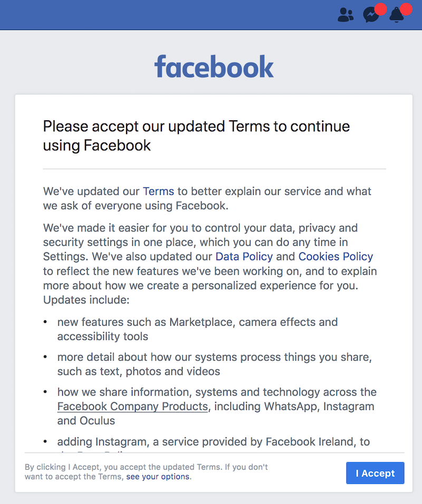The height and width of the screenshot is (504, 422).
Task: Click the bullet about adding Instagram
Action: tap(213, 441)
